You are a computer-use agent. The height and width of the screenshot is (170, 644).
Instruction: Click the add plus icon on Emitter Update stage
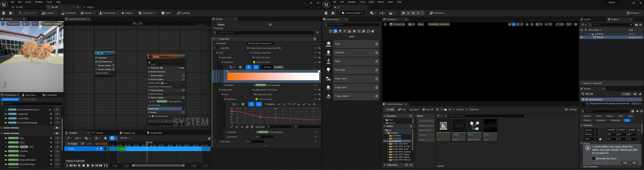(183, 79)
